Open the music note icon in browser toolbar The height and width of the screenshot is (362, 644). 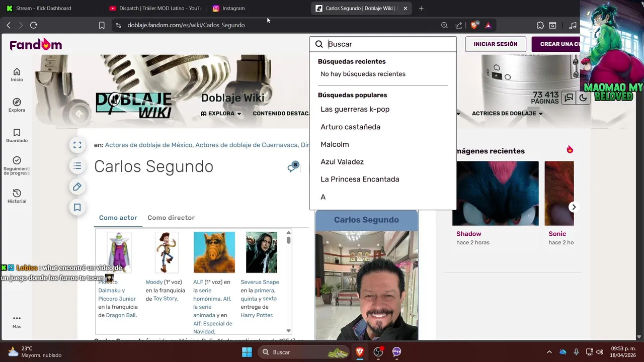tap(573, 25)
